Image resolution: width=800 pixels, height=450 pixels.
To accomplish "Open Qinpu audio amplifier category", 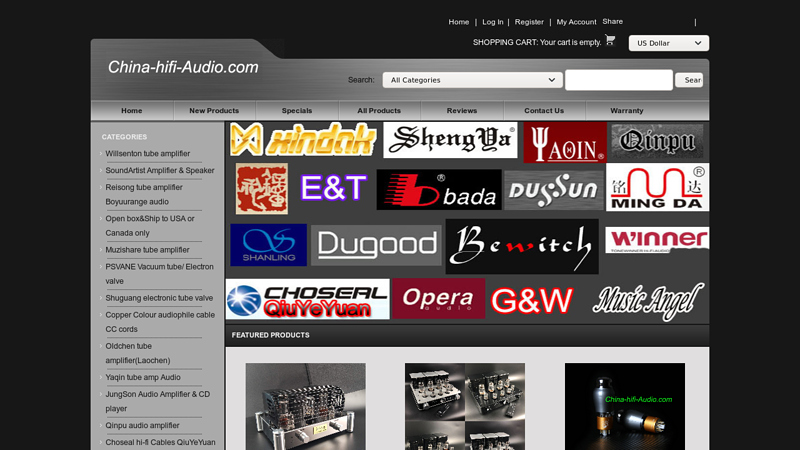I will pyautogui.click(x=142, y=426).
